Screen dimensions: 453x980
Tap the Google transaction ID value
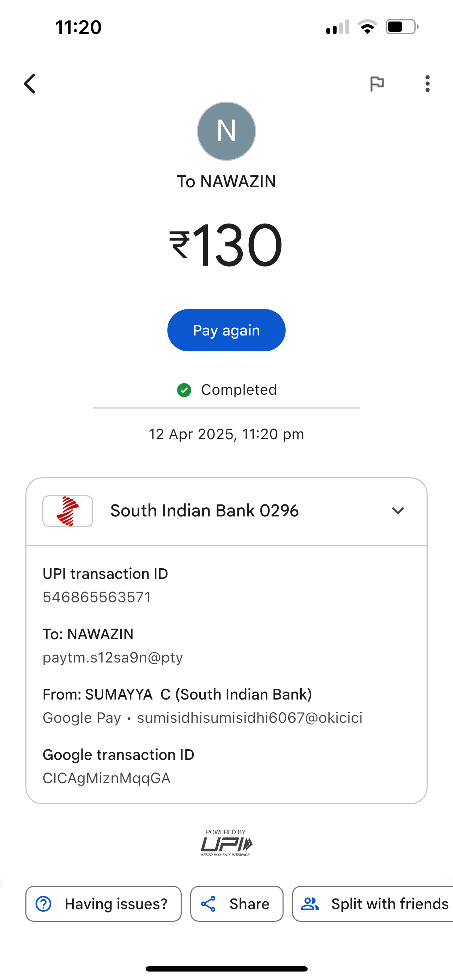tap(107, 778)
